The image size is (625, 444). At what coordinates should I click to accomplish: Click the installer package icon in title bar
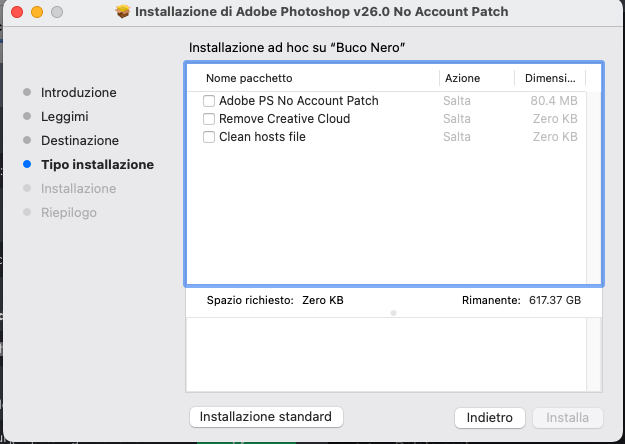click(123, 13)
